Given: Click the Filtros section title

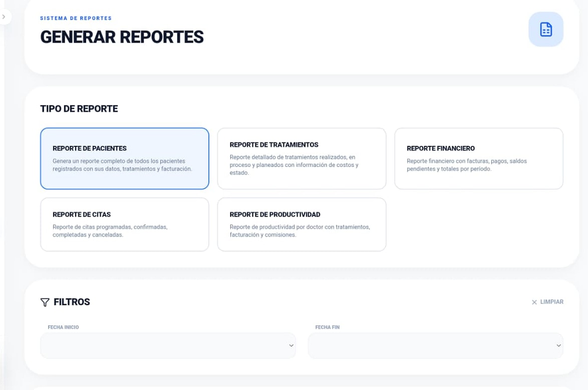Looking at the screenshot, I should click(72, 302).
